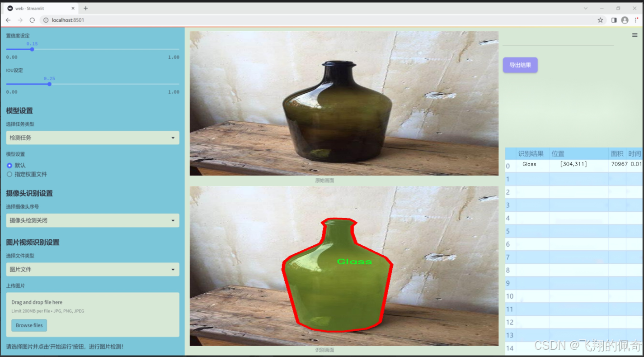This screenshot has width=644, height=357.
Task: Open the Streamlit hamburger menu
Action: tap(635, 35)
